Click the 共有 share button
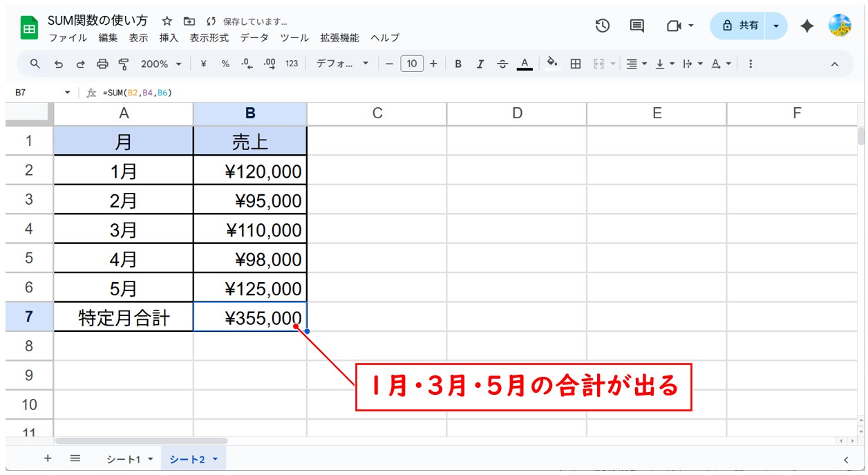 740,26
